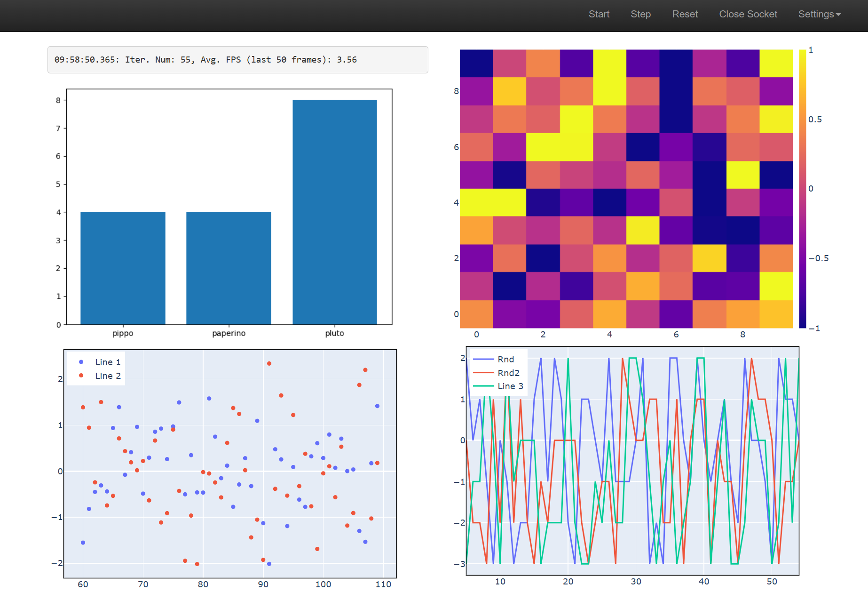Click the iteration status log box
Image resolution: width=868 pixels, height=608 pixels.
pos(237,60)
